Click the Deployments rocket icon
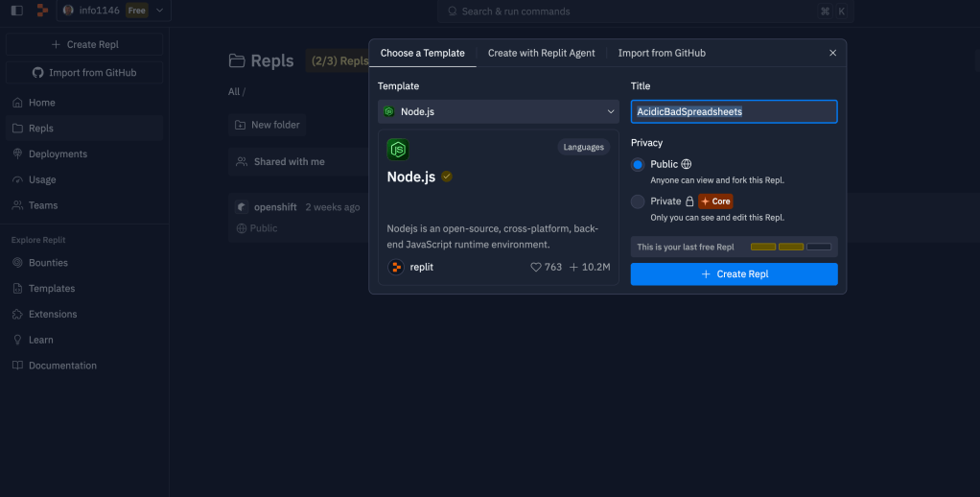This screenshot has width=980, height=497. (17, 154)
